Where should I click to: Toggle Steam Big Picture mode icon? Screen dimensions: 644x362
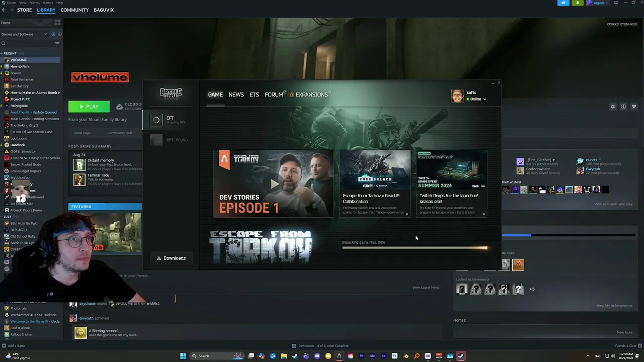(x=616, y=3)
